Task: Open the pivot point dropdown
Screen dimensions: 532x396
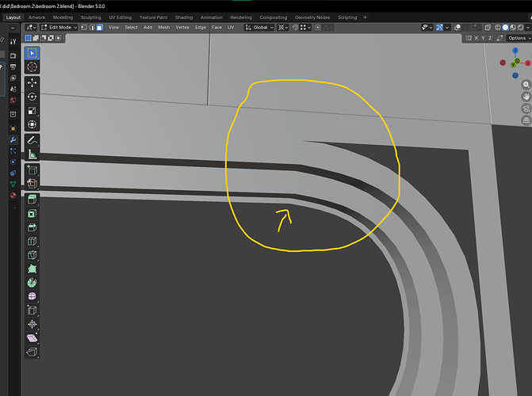Action: [x=283, y=28]
